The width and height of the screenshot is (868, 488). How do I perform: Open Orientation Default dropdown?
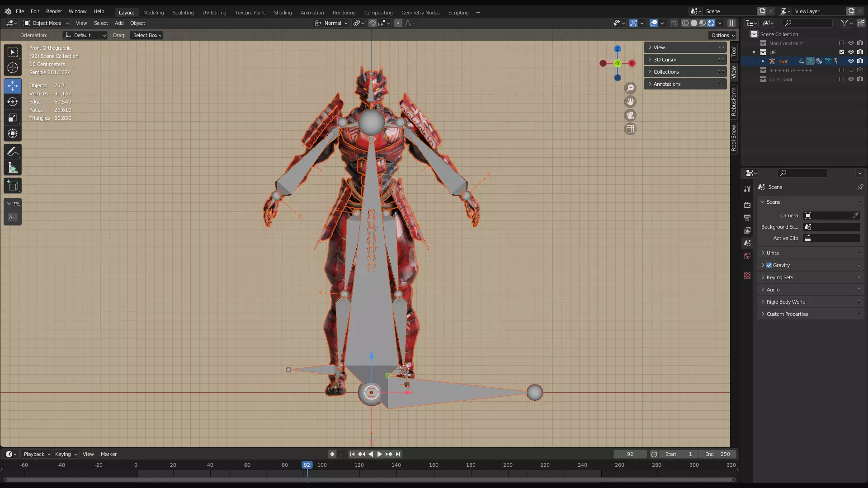tap(85, 35)
